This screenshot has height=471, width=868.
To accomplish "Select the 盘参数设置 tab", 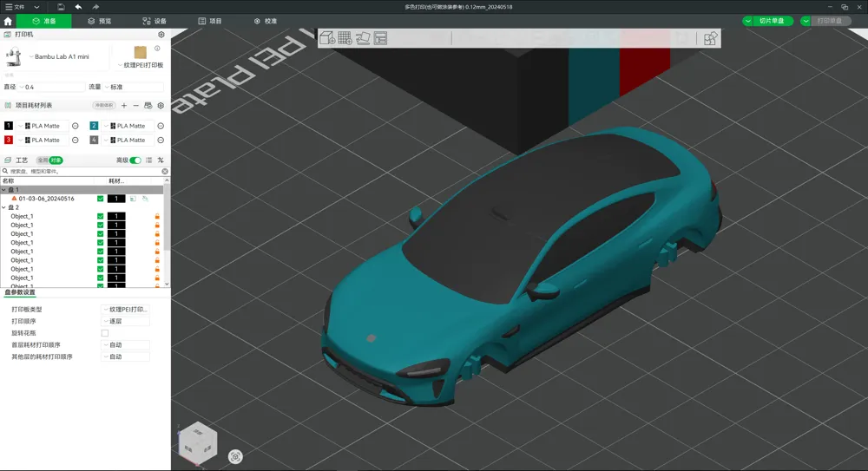I will (x=20, y=292).
